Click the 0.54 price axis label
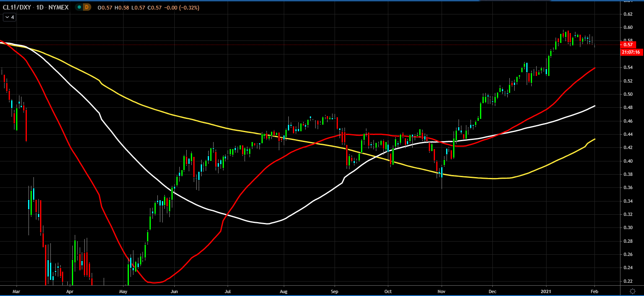This screenshot has width=644, height=296. click(x=627, y=67)
